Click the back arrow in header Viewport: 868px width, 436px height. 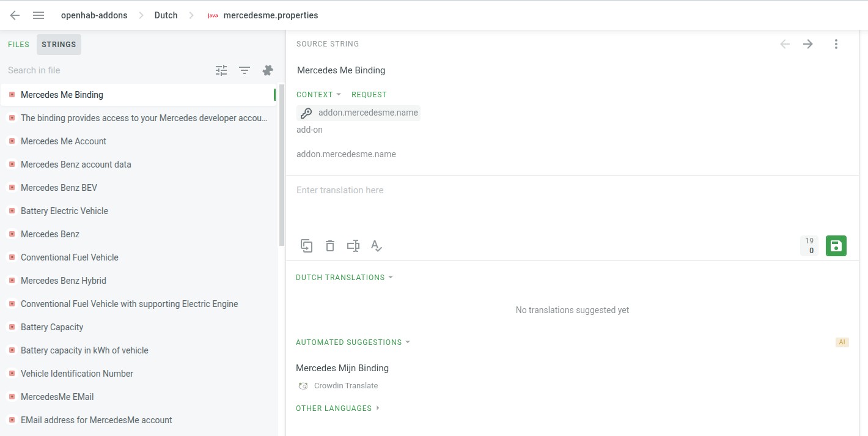pos(15,15)
